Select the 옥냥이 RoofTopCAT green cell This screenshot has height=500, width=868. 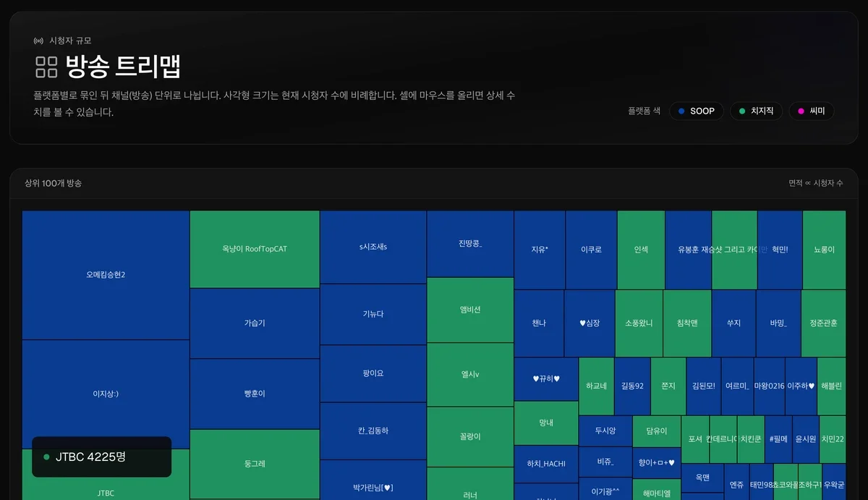point(255,249)
